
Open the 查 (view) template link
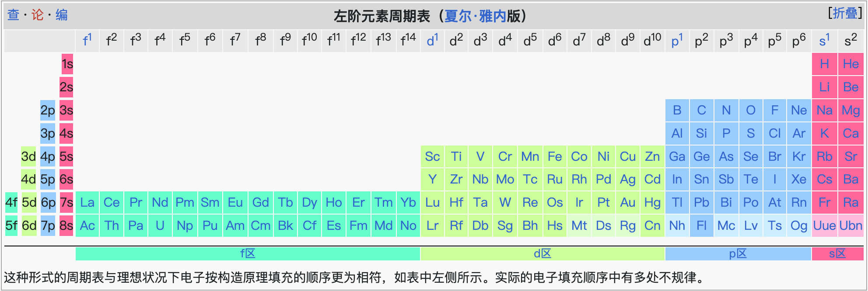tap(14, 15)
